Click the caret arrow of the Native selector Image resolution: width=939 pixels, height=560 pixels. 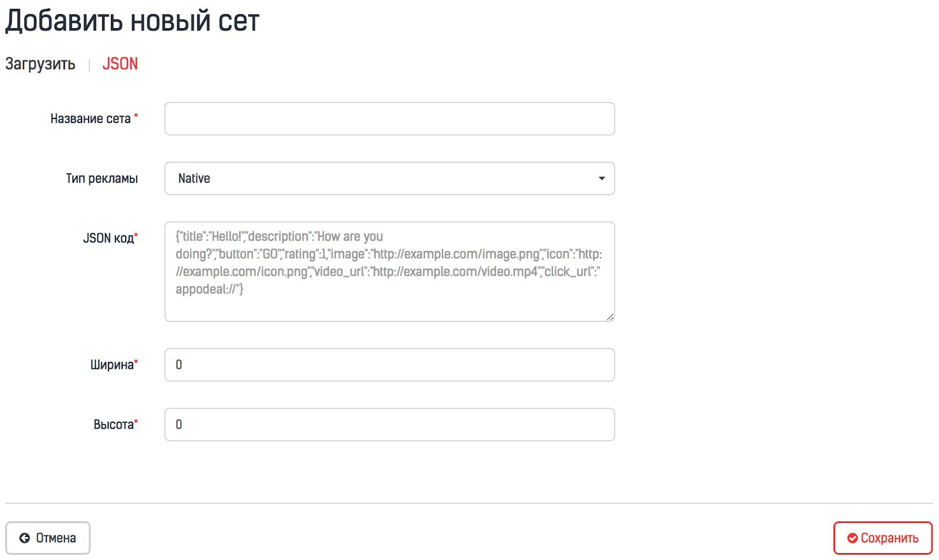602,178
